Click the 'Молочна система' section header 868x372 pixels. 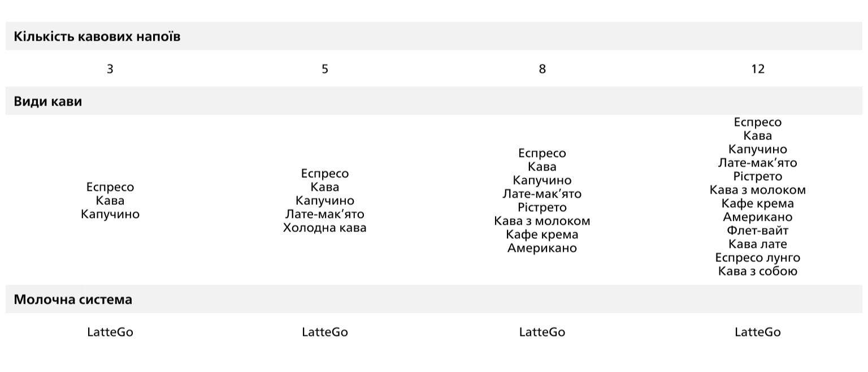tap(434, 299)
